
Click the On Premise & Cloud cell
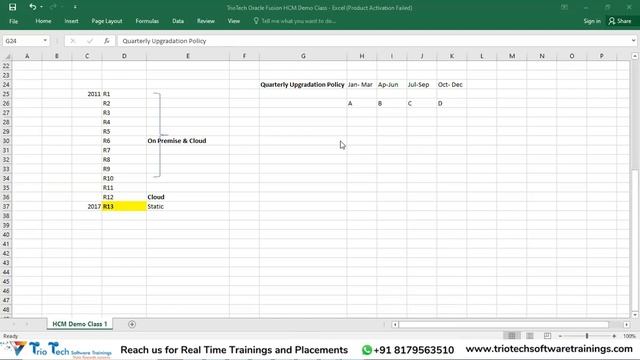tap(188, 141)
